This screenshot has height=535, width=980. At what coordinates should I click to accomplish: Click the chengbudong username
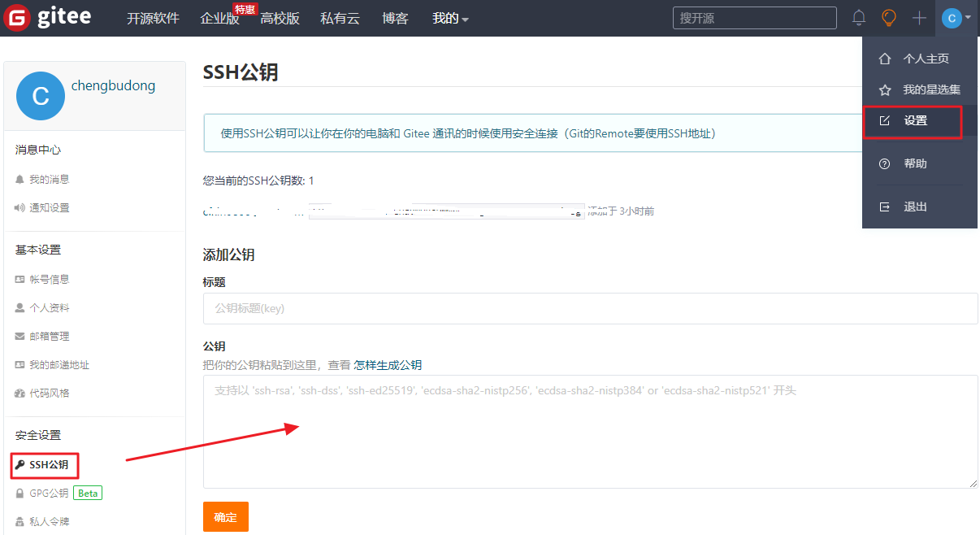point(113,85)
